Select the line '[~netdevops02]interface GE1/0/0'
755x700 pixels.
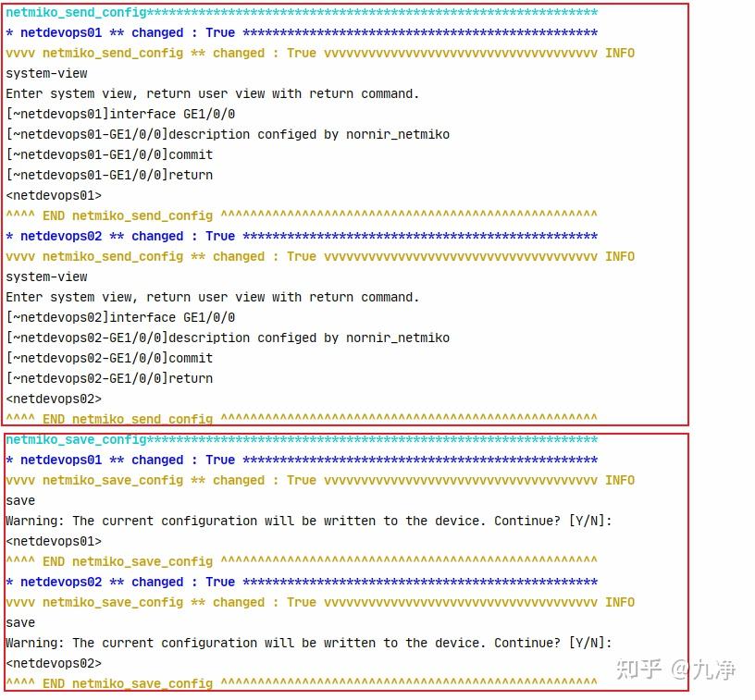120,318
